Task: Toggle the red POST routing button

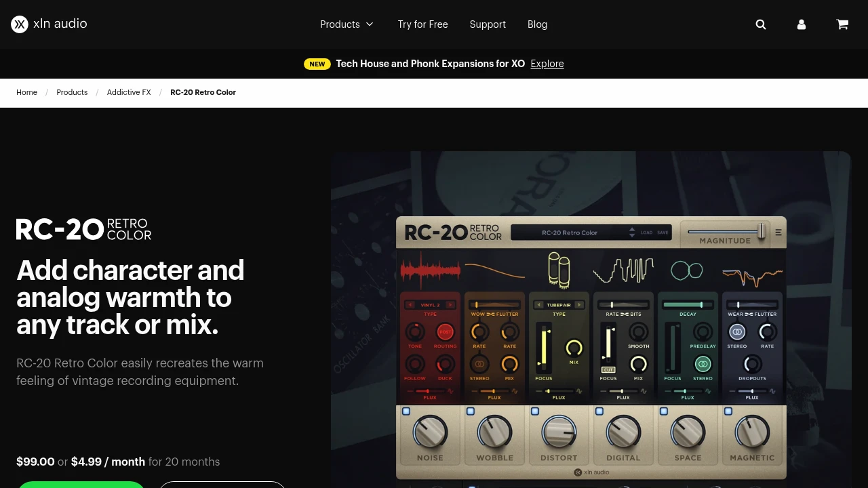Action: (x=446, y=332)
